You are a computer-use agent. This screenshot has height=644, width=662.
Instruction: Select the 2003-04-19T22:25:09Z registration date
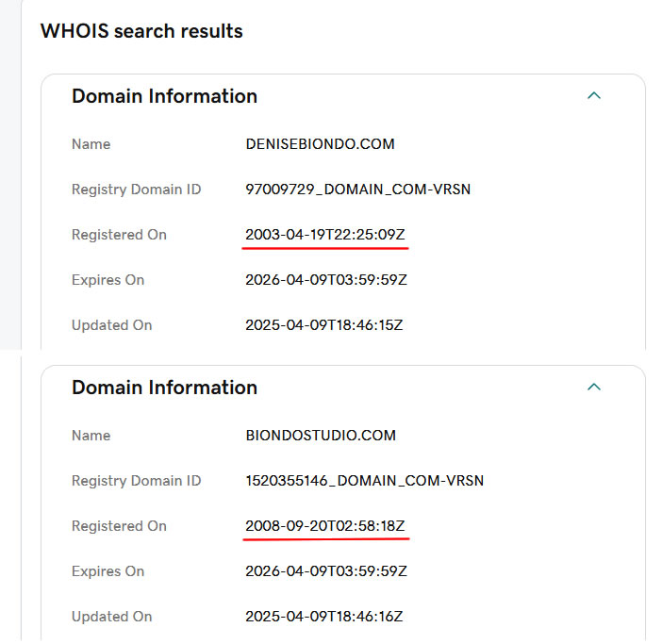tap(326, 235)
